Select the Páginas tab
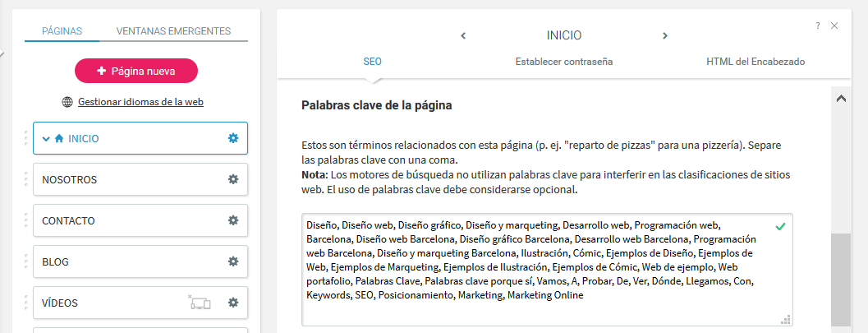The width and height of the screenshot is (868, 333). tap(62, 31)
